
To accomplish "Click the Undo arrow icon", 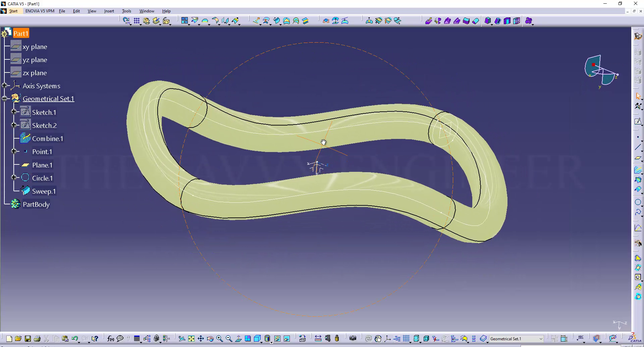I will coord(74,339).
